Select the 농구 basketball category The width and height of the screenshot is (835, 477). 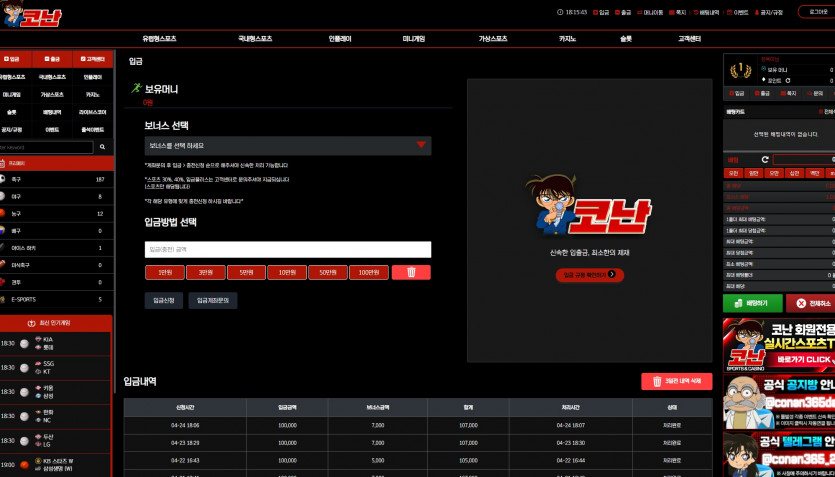56,213
